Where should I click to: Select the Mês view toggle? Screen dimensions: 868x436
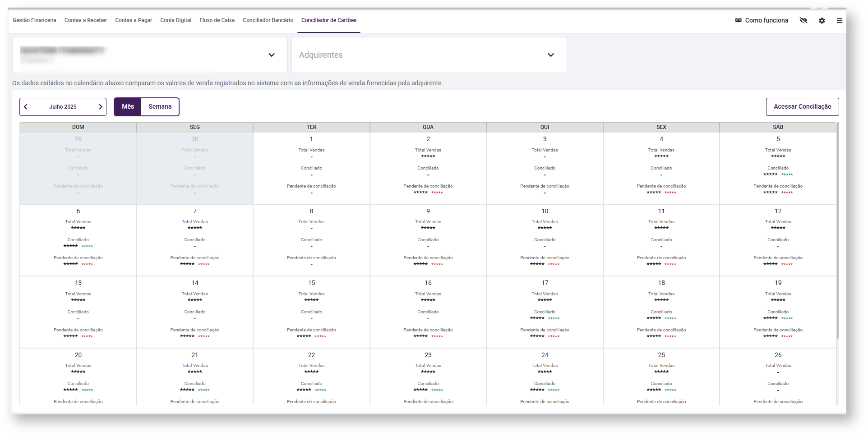point(128,107)
